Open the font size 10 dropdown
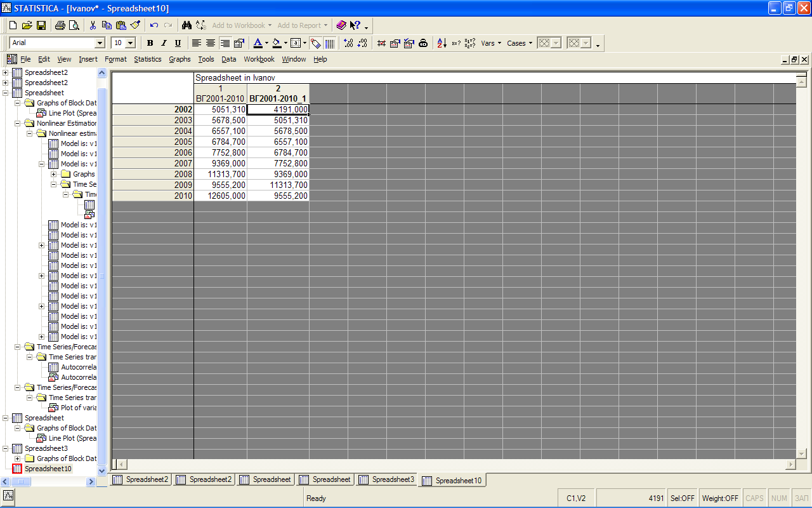Screen dimensions: 812x508 [x=131, y=43]
